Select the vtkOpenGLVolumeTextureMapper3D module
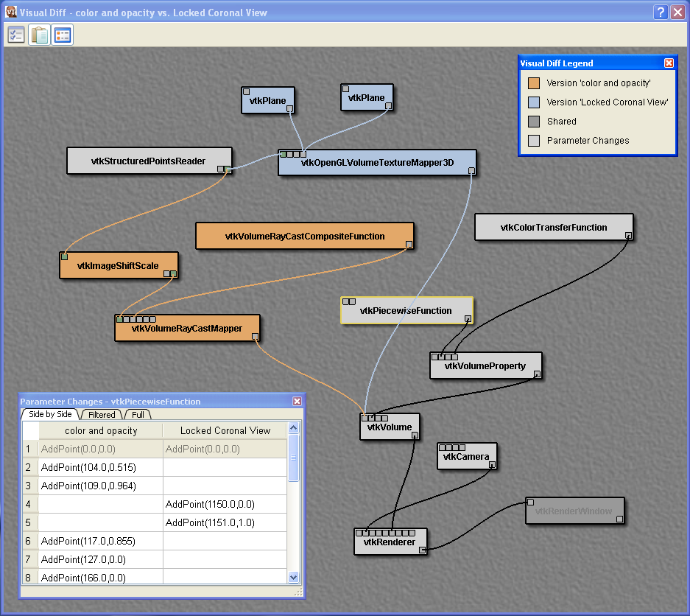Screen dimensions: 690x616 [x=377, y=163]
